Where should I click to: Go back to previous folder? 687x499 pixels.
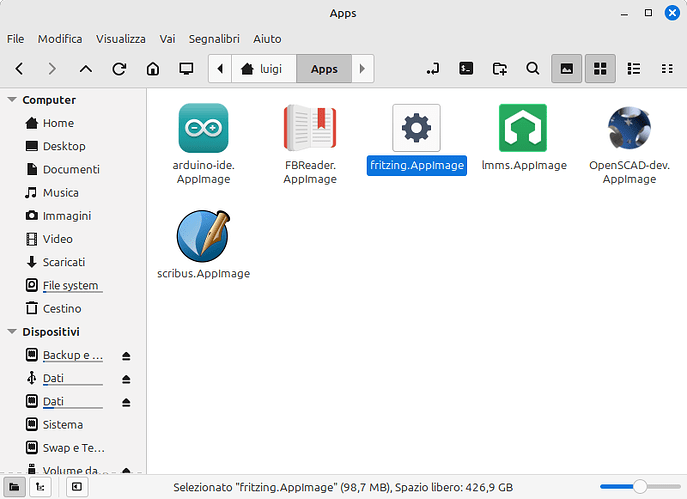tap(19, 69)
